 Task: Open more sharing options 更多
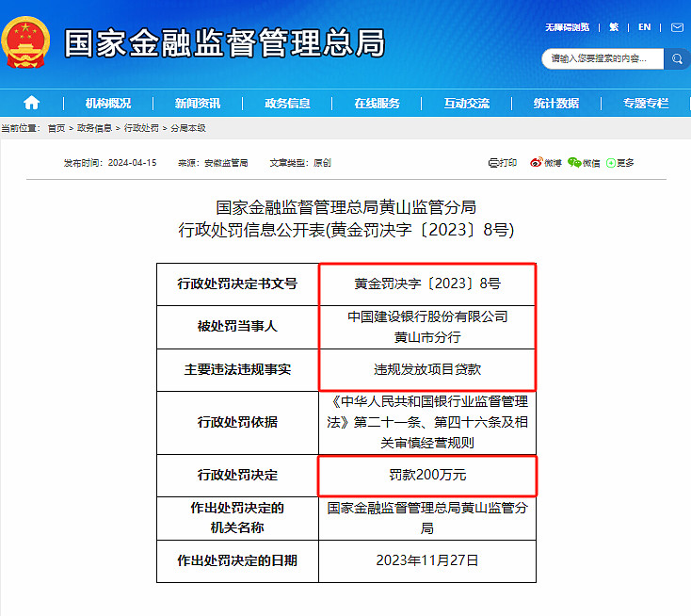[619, 163]
